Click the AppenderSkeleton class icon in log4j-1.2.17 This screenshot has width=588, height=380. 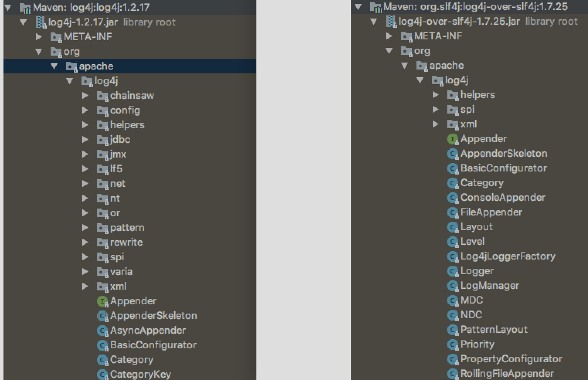coord(102,316)
